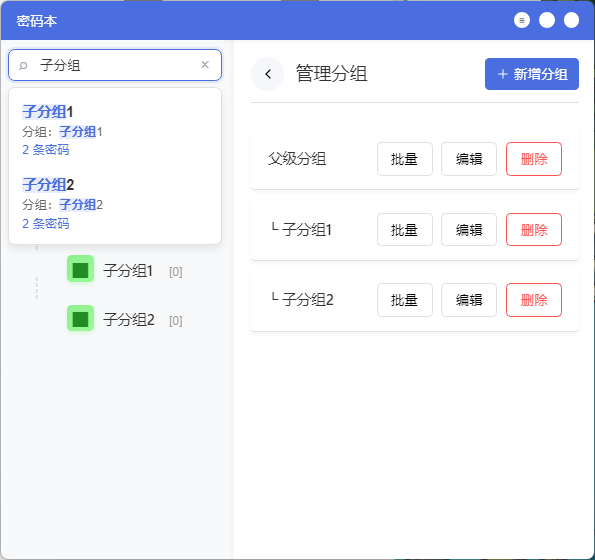Click into the search input containing 子分组
The height and width of the screenshot is (560, 595).
[x=115, y=65]
